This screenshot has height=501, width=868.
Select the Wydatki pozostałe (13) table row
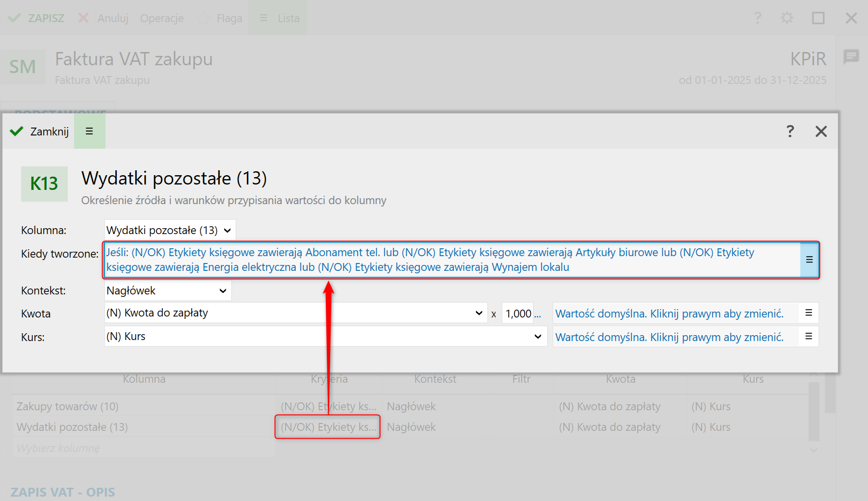point(410,427)
